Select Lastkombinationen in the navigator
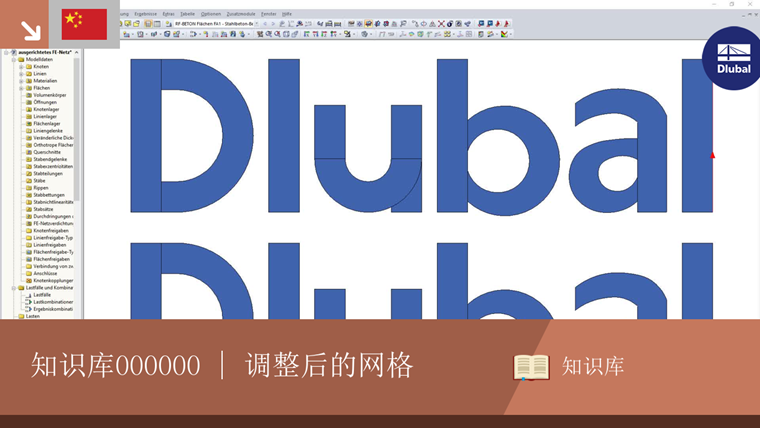 tap(53, 302)
